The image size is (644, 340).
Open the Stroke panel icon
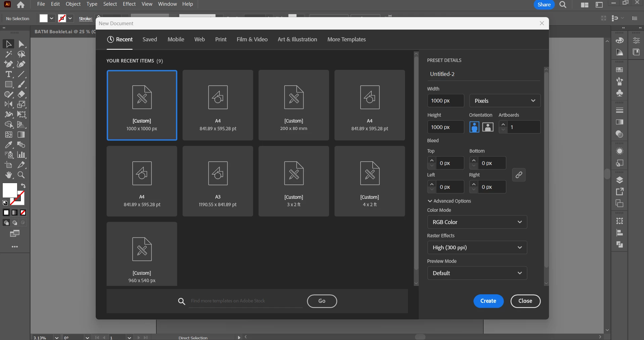[620, 110]
